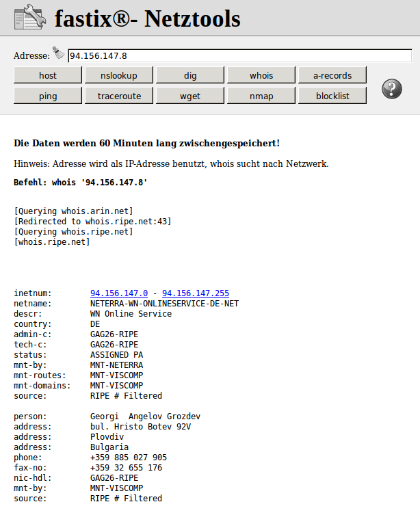420x515 pixels.
Task: Open the 94.156.147.255 link
Action: [196, 293]
